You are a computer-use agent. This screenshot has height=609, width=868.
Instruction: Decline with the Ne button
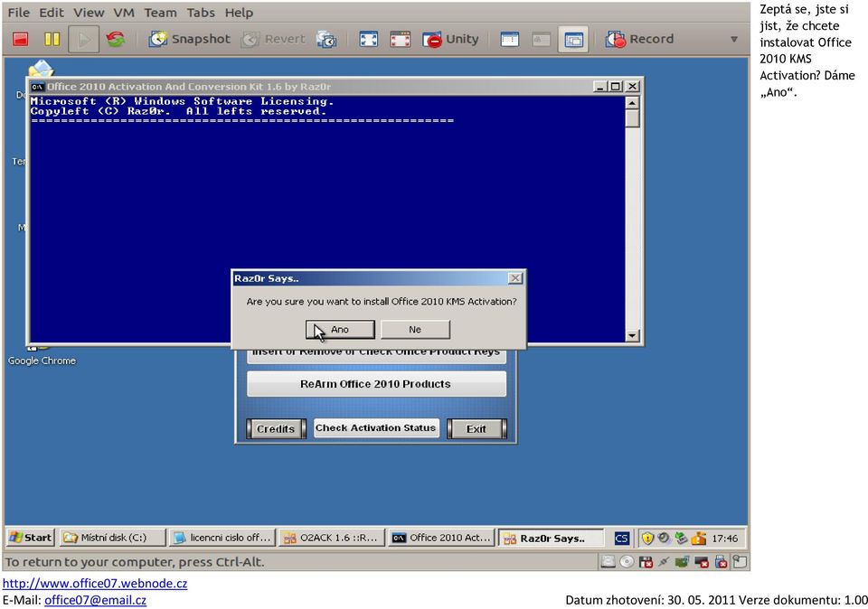[x=415, y=330]
